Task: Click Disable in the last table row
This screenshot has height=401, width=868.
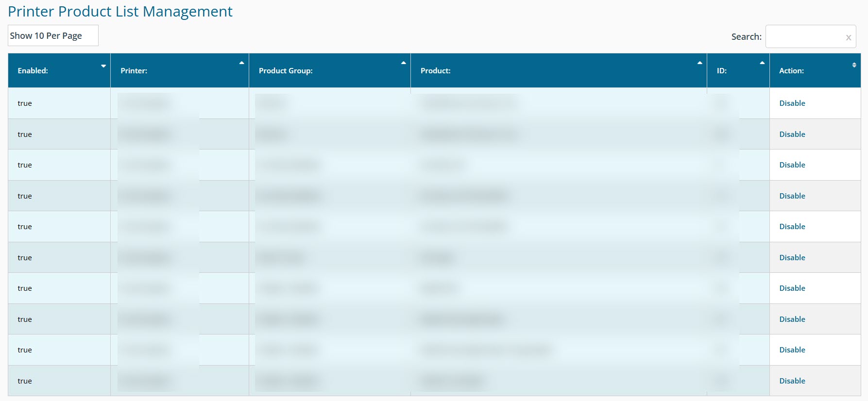Action: coord(792,381)
